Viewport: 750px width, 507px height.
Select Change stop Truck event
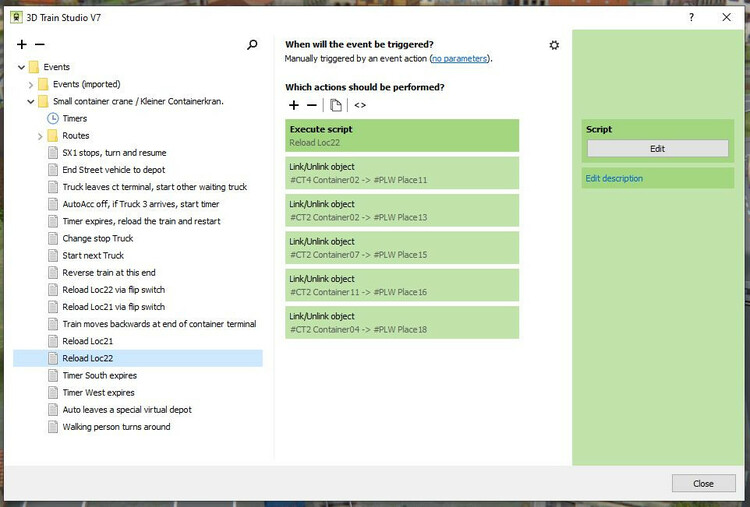pos(98,238)
